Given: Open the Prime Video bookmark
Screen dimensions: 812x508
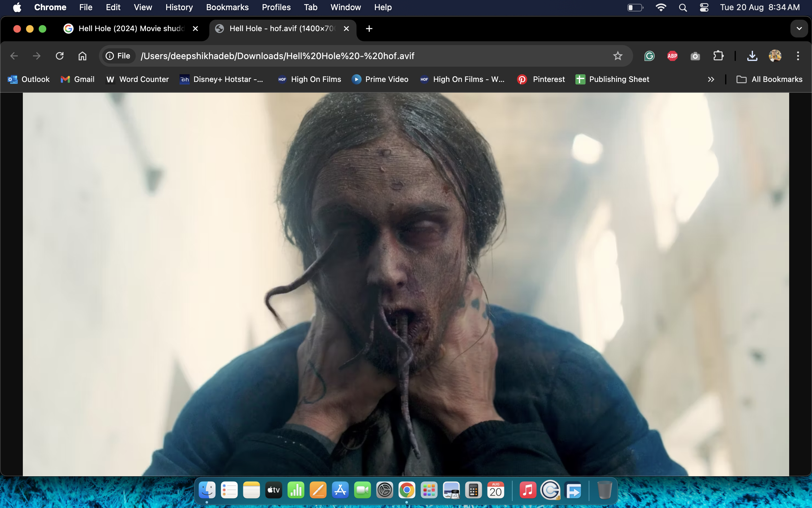Looking at the screenshot, I should 380,79.
